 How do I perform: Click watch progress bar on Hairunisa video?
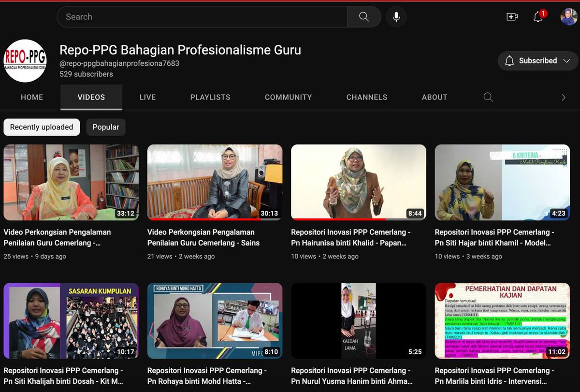(359, 219)
